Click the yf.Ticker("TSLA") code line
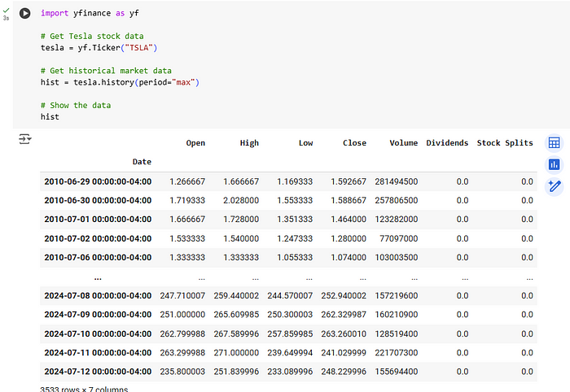 (99, 47)
